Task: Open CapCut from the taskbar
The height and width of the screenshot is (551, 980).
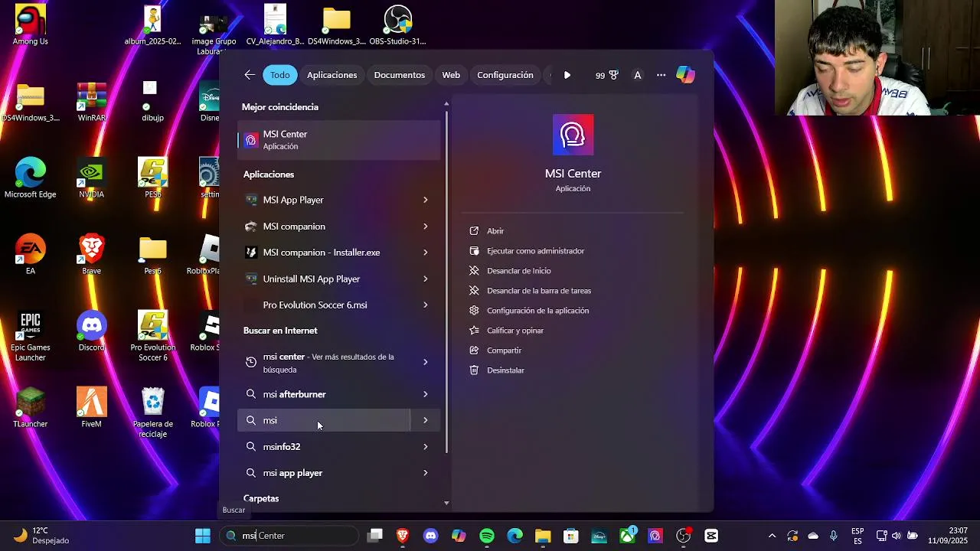Action: [711, 536]
